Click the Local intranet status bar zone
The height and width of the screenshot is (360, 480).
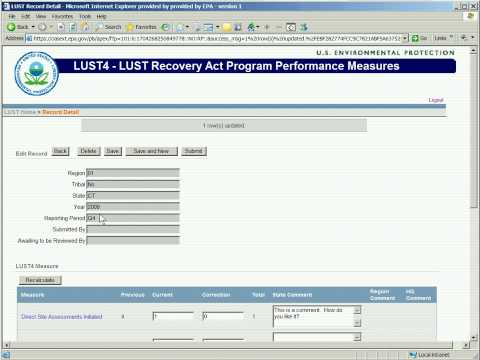[430, 355]
